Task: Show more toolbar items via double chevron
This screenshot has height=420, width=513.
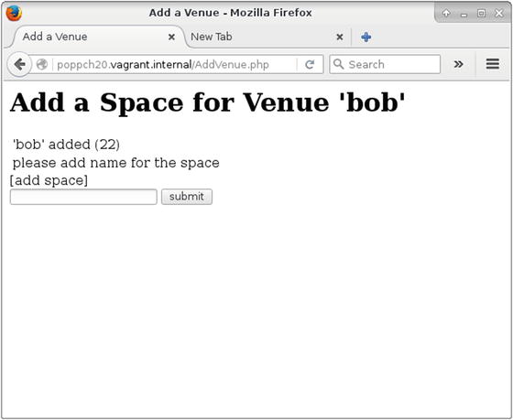Action: [x=458, y=64]
